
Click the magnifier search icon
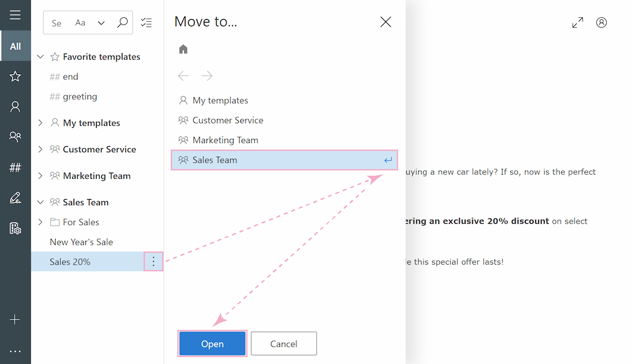[x=122, y=23]
